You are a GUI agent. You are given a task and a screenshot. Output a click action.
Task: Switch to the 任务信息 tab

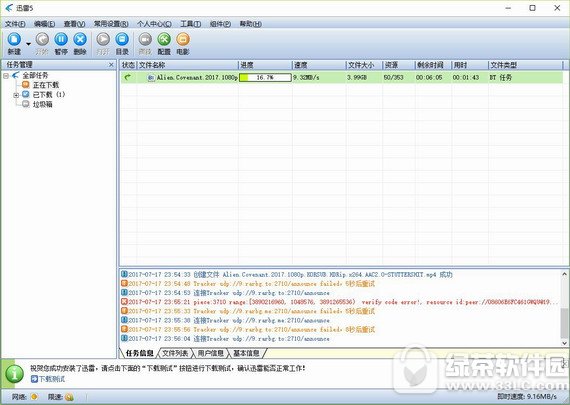pos(140,353)
